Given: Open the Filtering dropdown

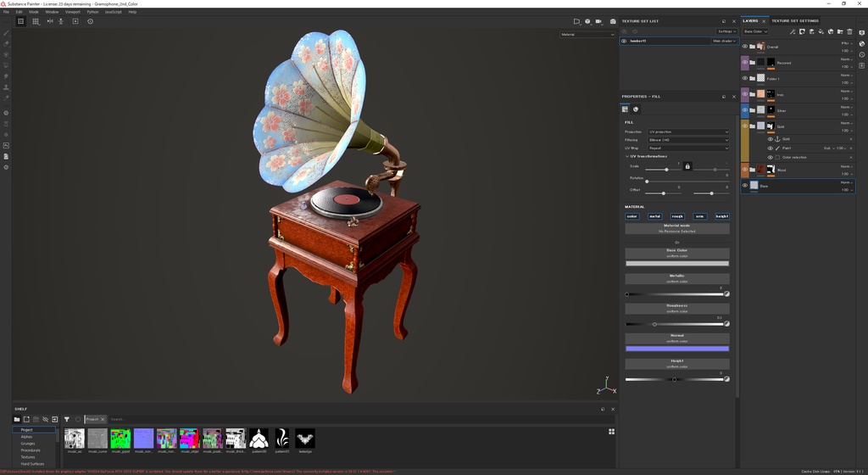Looking at the screenshot, I should point(688,140).
